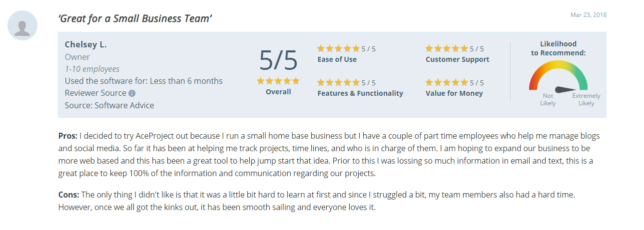Click the Overall rating stars

pyautogui.click(x=278, y=81)
